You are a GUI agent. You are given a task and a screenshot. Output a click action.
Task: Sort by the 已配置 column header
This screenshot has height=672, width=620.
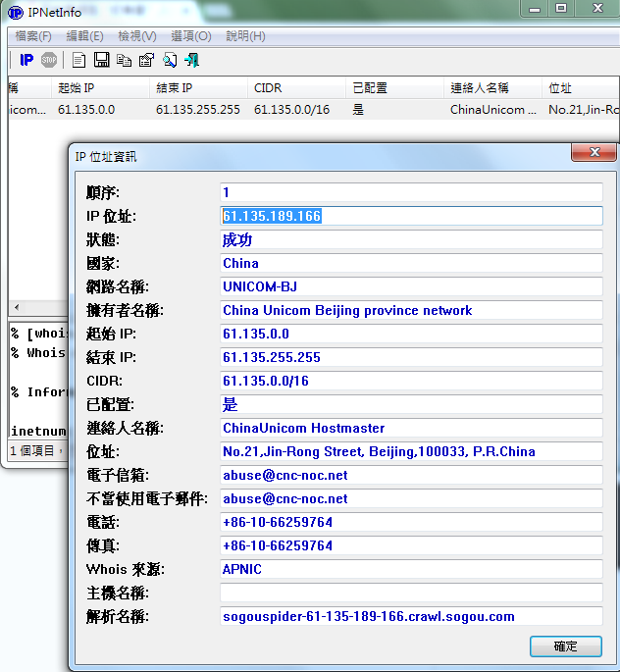coord(394,88)
